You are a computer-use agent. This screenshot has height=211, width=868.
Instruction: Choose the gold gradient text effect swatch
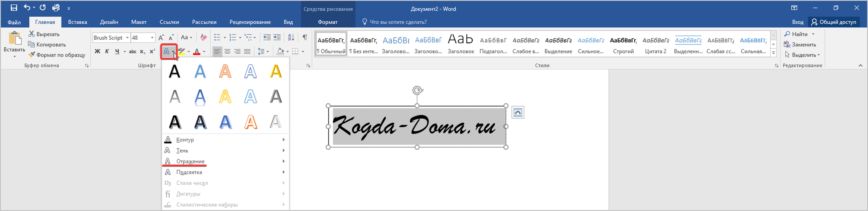[276, 71]
